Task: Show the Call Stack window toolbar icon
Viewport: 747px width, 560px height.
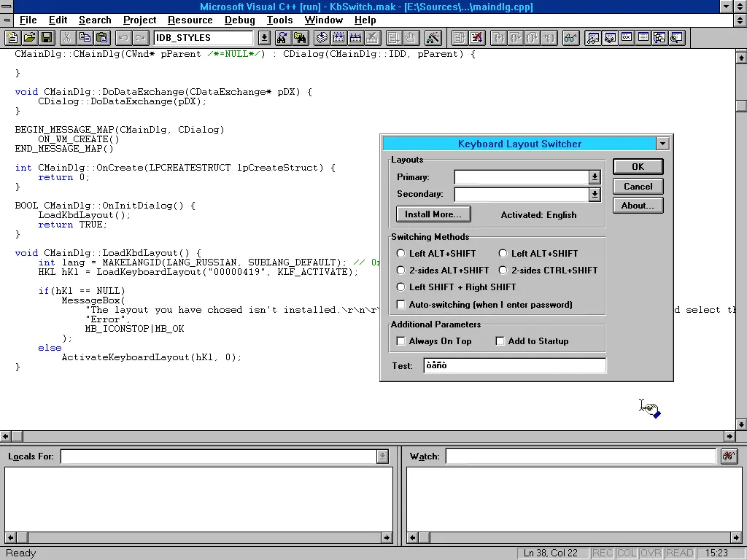Action: (659, 38)
